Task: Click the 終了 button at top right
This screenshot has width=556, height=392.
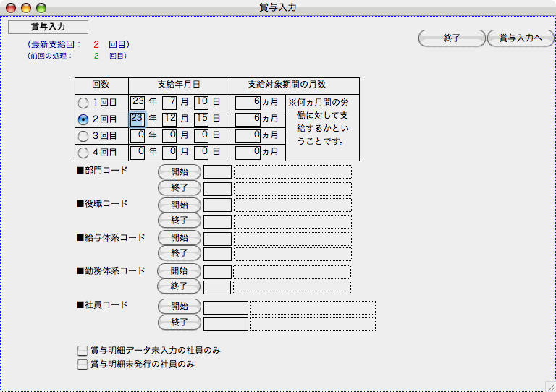Action: (452, 38)
